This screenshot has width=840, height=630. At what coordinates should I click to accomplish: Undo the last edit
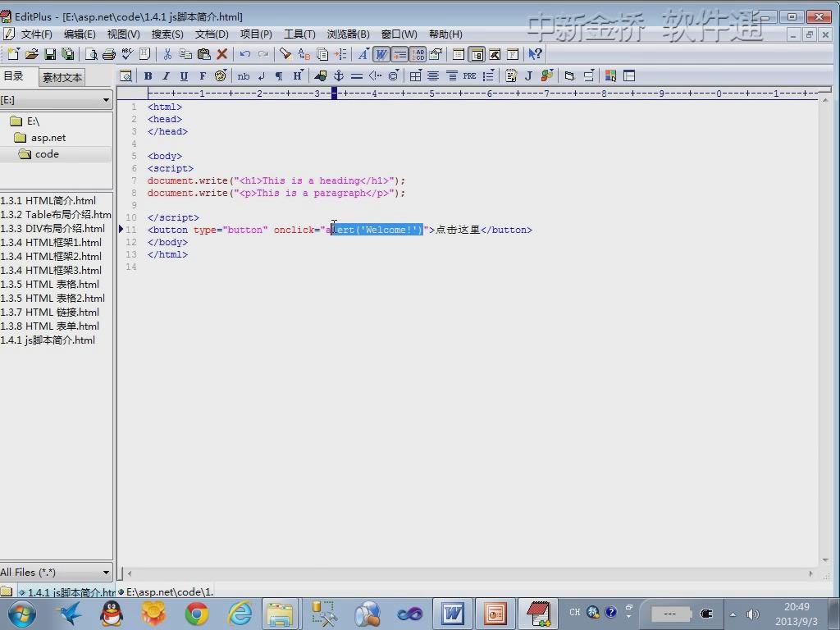pyautogui.click(x=244, y=54)
